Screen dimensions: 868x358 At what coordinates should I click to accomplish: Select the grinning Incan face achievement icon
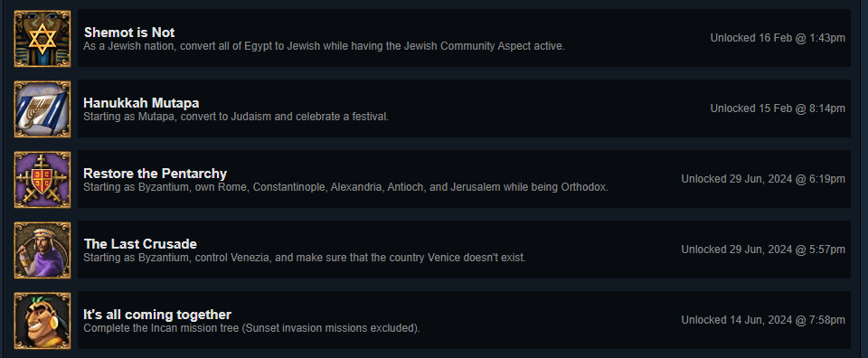point(42,320)
